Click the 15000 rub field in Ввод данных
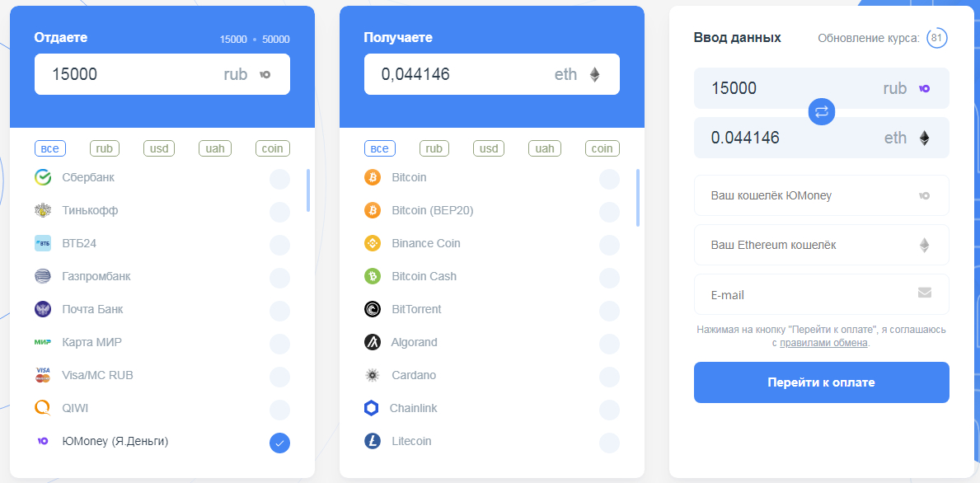The height and width of the screenshot is (483, 980). [x=821, y=88]
